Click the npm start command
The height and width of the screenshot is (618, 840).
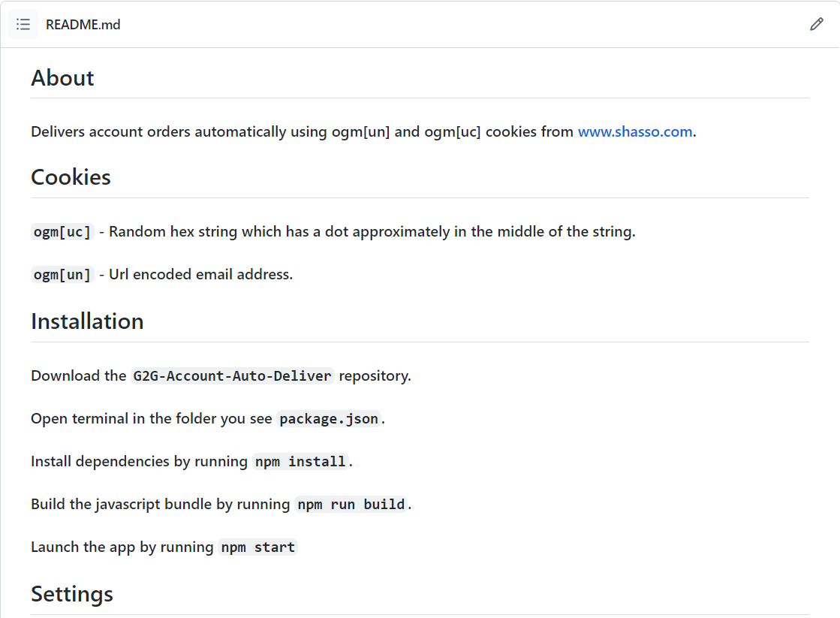click(x=258, y=547)
